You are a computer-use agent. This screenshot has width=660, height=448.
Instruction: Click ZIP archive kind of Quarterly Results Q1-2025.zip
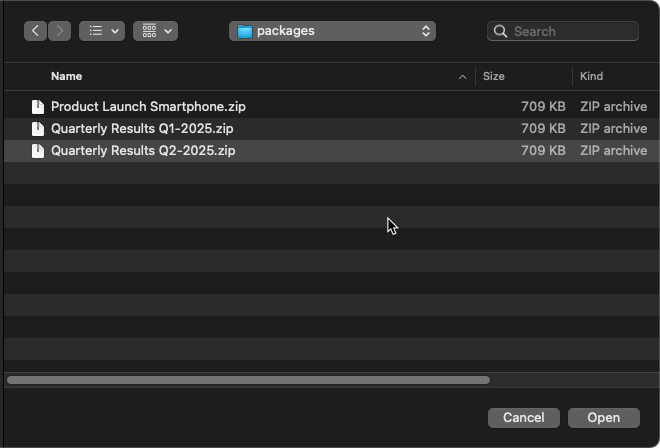point(613,128)
